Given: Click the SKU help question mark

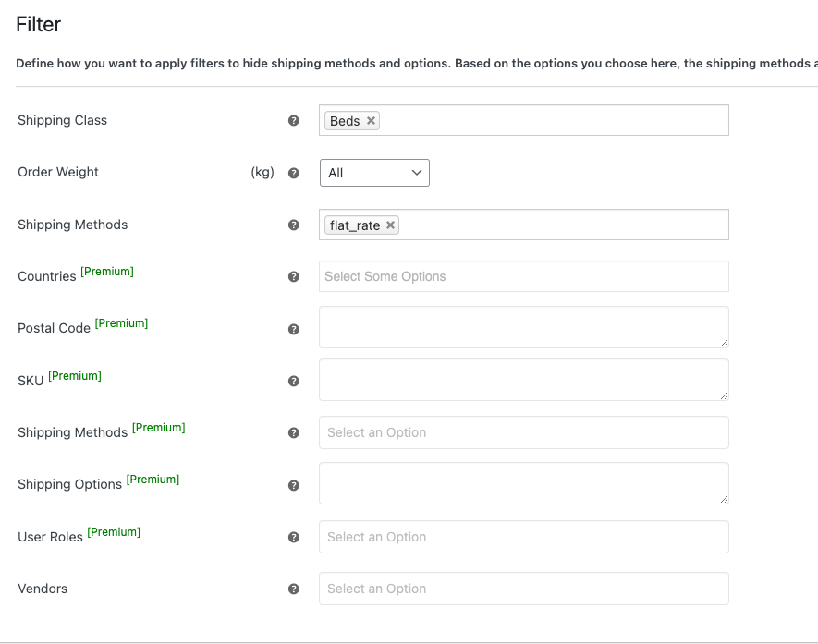Looking at the screenshot, I should [x=294, y=382].
